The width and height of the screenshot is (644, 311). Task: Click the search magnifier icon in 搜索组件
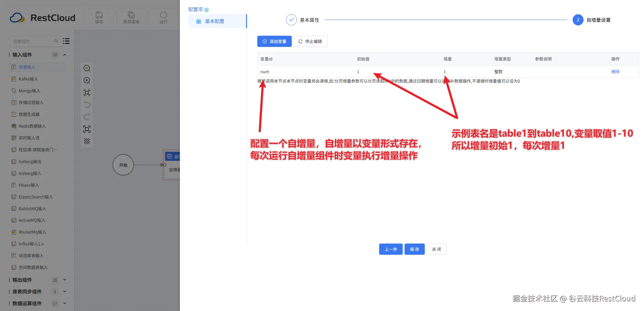(x=56, y=41)
